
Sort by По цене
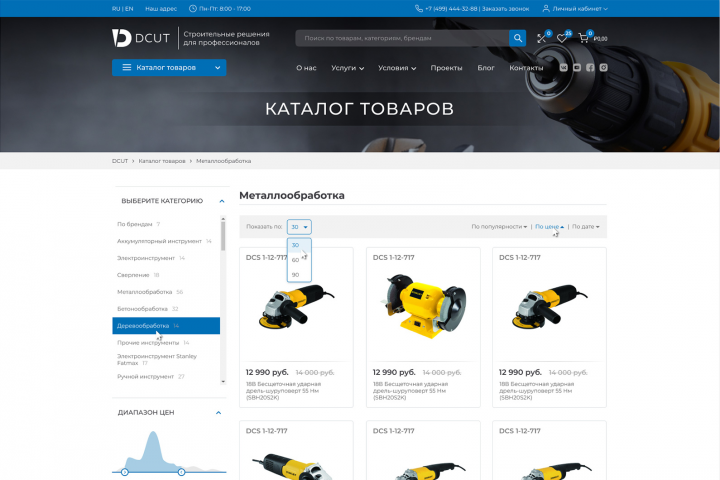[x=549, y=226]
